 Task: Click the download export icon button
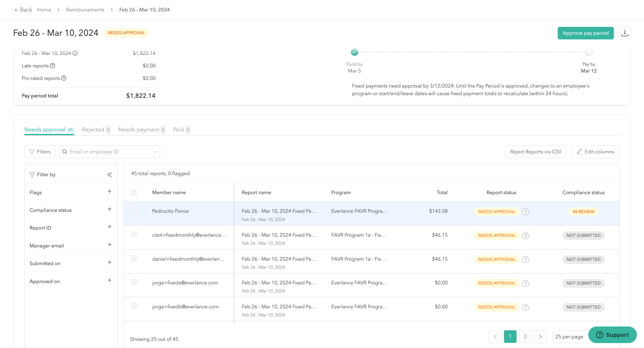[625, 33]
